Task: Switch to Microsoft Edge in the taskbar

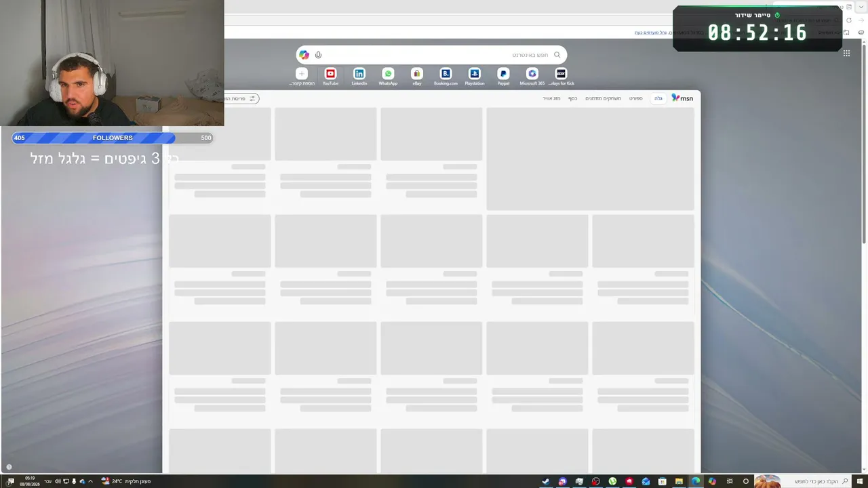Action: 696,481
